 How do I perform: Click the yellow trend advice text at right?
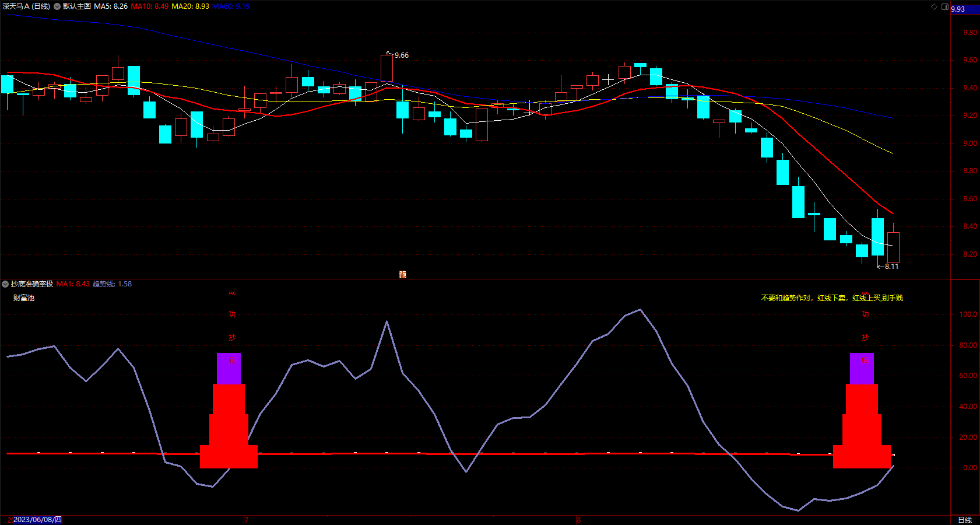pyautogui.click(x=832, y=298)
